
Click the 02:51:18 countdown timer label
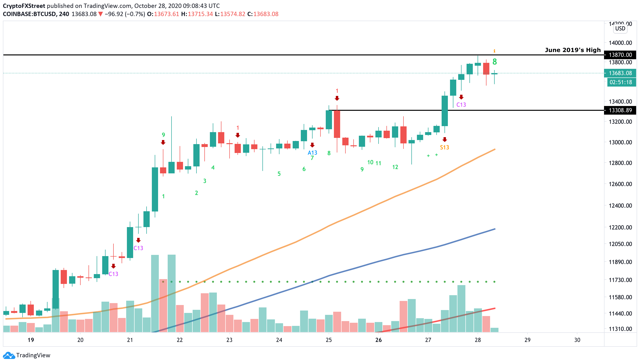click(x=621, y=82)
